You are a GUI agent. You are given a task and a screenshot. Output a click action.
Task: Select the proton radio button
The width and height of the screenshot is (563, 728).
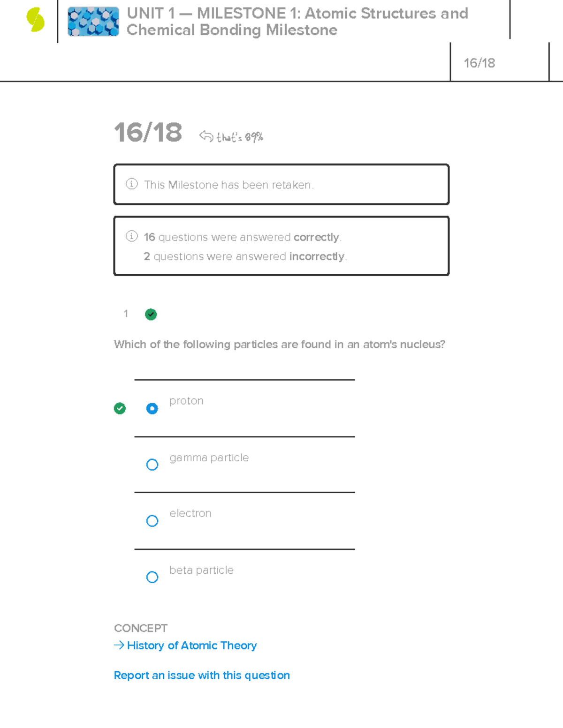click(x=152, y=408)
